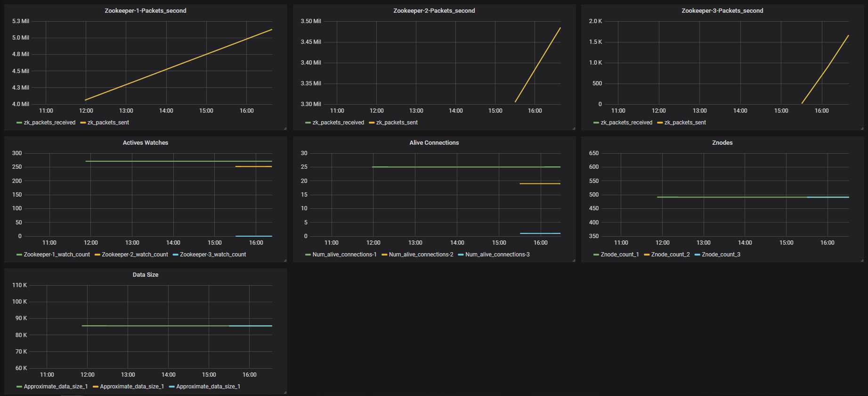
Task: Select the Znode_count_3 legend entry
Action: tap(721, 255)
